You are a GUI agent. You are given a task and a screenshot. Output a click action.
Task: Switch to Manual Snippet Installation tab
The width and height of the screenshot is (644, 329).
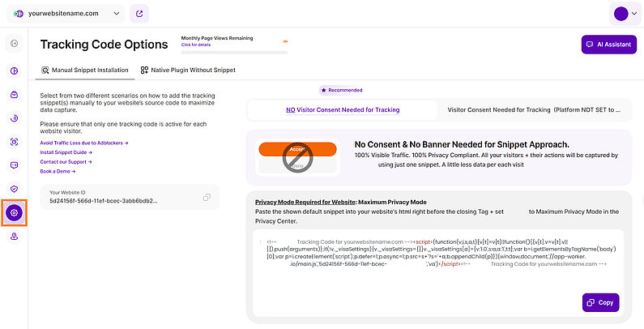click(84, 70)
